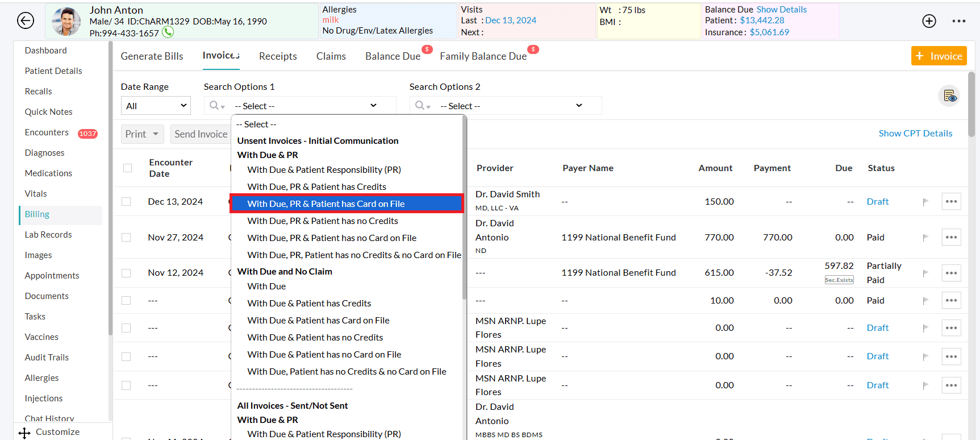
Task: Click the back arrow icon
Action: pyautogui.click(x=26, y=21)
